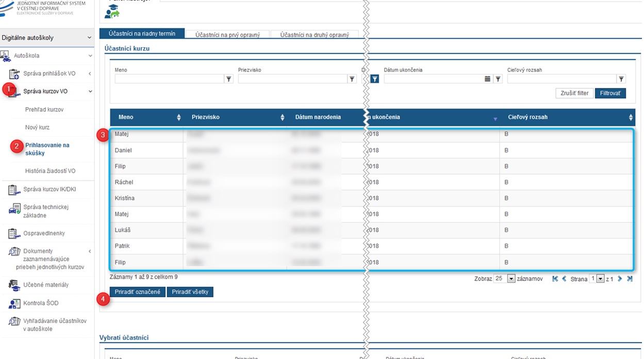The image size is (644, 359).
Task: Click the Správa prihlášok VO sidebar icon
Action: point(14,74)
